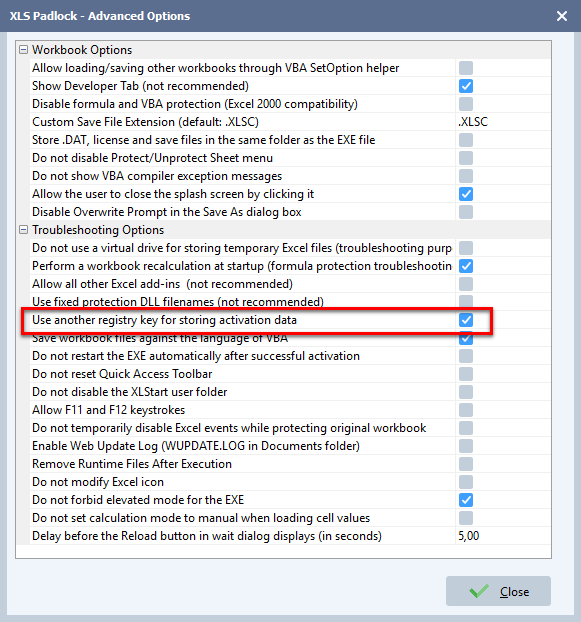The height and width of the screenshot is (622, 581).
Task: Edit the Custom Save File Extension value
Action: (502, 122)
